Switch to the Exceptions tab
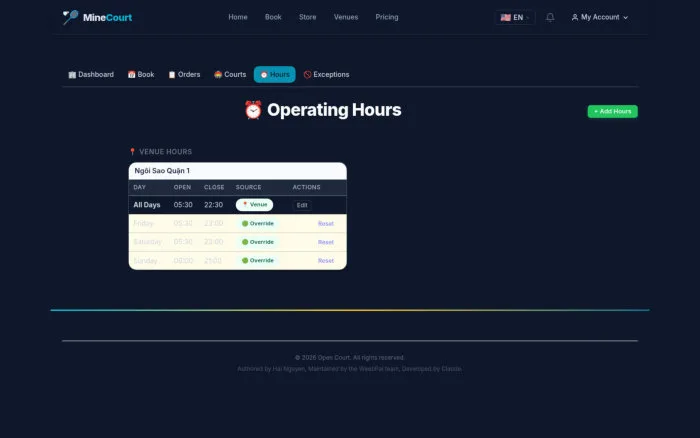This screenshot has height=438, width=700. coord(326,75)
